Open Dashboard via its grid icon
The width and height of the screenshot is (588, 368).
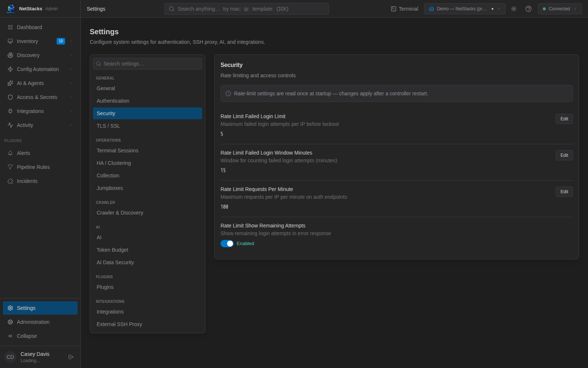[x=10, y=27]
